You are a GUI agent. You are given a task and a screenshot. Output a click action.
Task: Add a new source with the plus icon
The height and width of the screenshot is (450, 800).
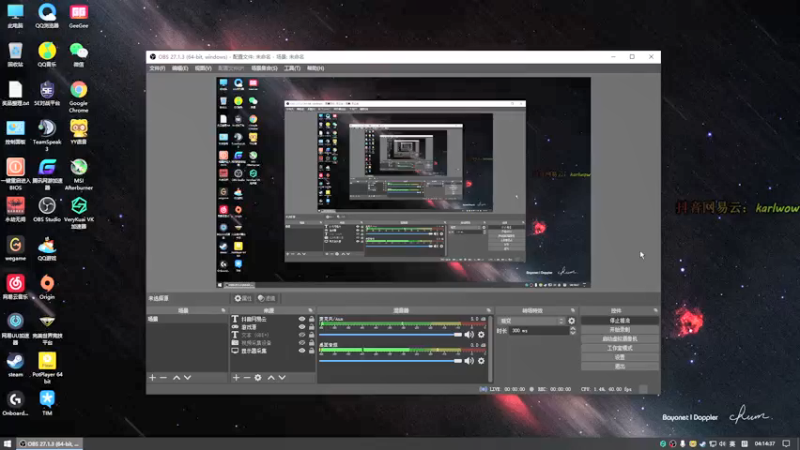[236, 378]
